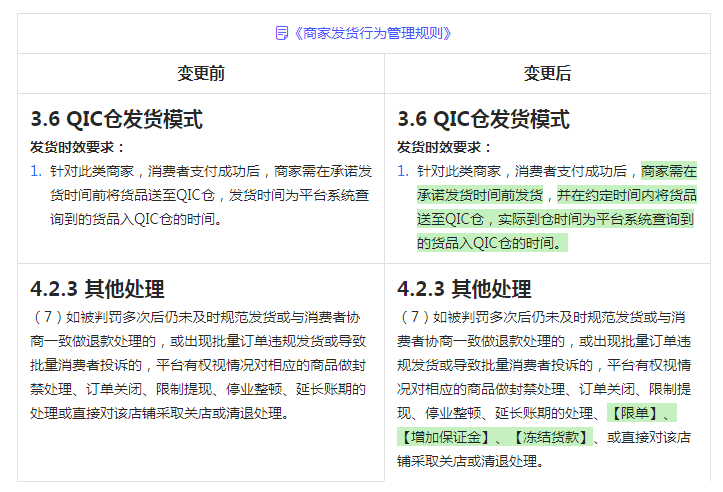Click list number 1 in the 变更后 column
The height and width of the screenshot is (492, 723).
[x=403, y=171]
